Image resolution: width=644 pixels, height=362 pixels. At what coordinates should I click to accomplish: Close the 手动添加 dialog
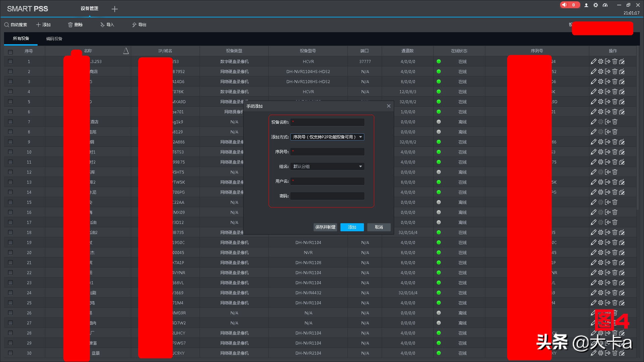[x=388, y=106]
